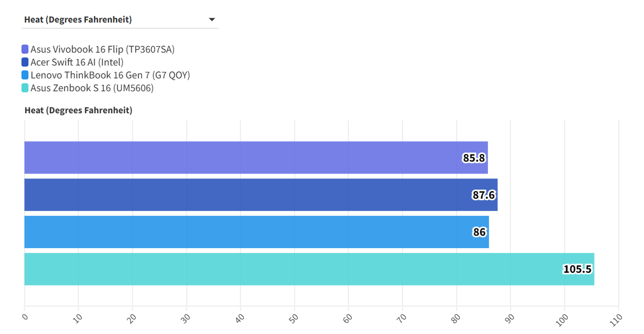Click the Asus Vivobook 16 Flip legend swatch

[x=25, y=49]
